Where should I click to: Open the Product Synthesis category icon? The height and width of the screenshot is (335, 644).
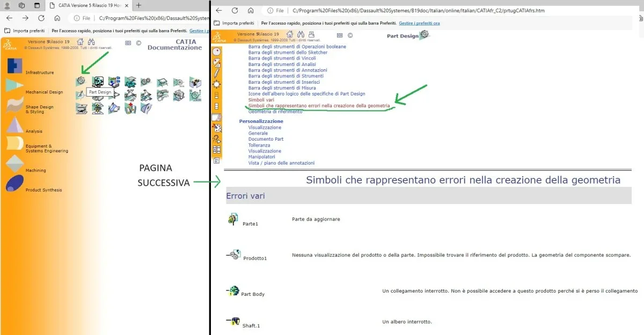pyautogui.click(x=14, y=184)
